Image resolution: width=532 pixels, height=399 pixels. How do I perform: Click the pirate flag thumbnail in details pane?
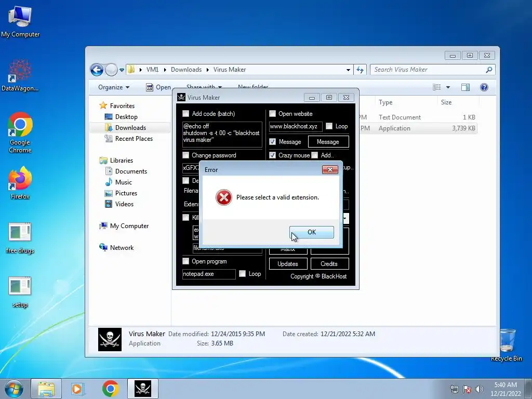click(110, 339)
